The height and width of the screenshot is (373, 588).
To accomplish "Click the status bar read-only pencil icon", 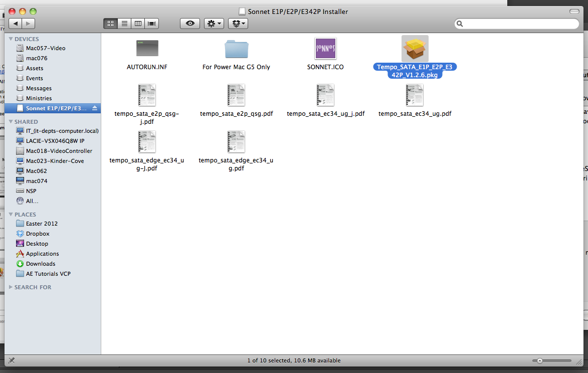I will pyautogui.click(x=12, y=360).
